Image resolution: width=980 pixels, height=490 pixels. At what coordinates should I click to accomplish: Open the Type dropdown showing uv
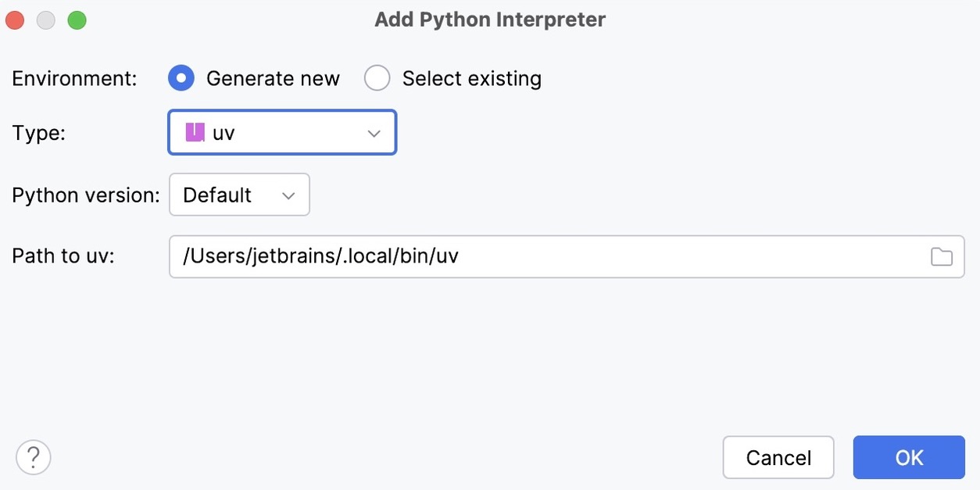click(x=281, y=132)
